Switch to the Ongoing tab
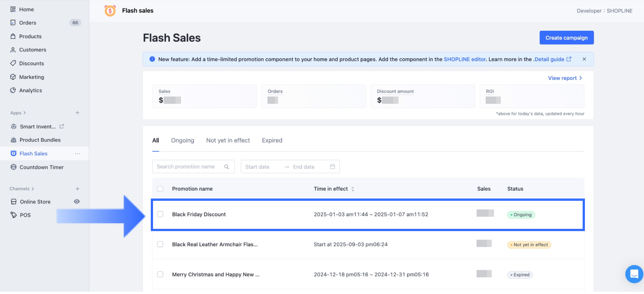The width and height of the screenshot is (644, 294). (x=183, y=141)
